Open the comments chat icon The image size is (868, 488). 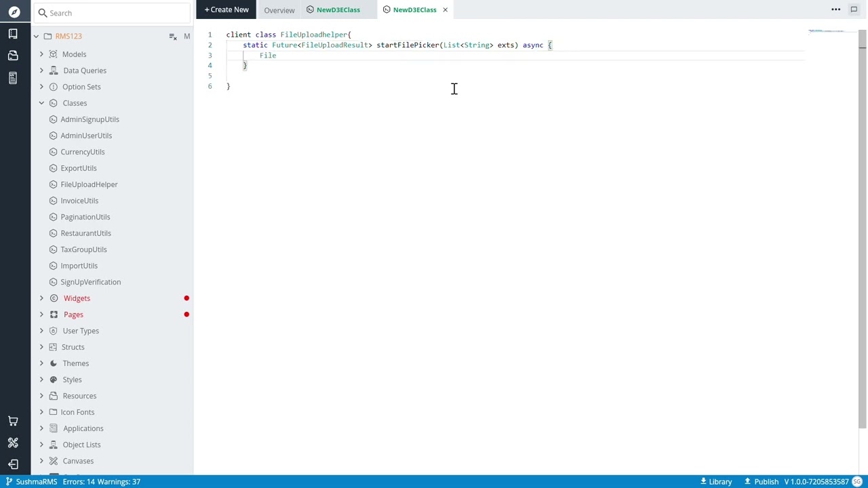click(x=854, y=9)
